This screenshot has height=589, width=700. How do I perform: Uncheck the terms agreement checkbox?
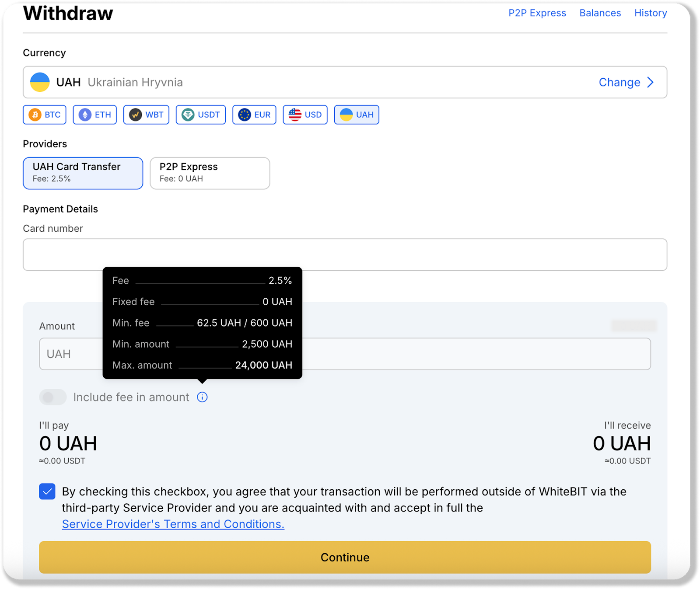coord(47,491)
